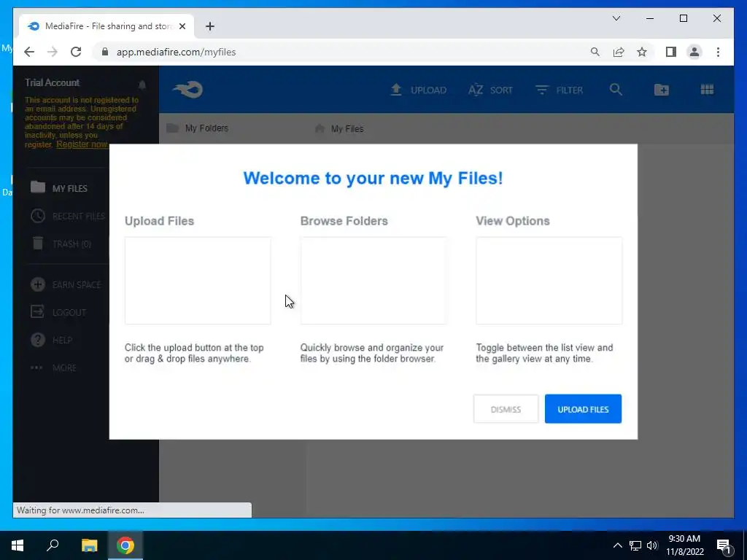Open a new browser tab
Image resolution: width=747 pixels, height=560 pixels.
point(210,26)
